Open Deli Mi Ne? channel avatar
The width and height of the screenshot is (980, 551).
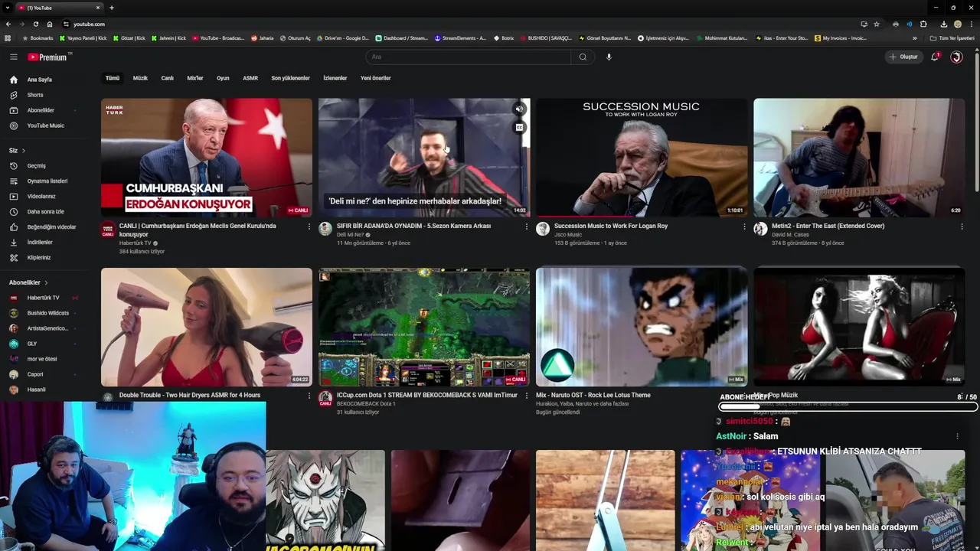coord(325,229)
